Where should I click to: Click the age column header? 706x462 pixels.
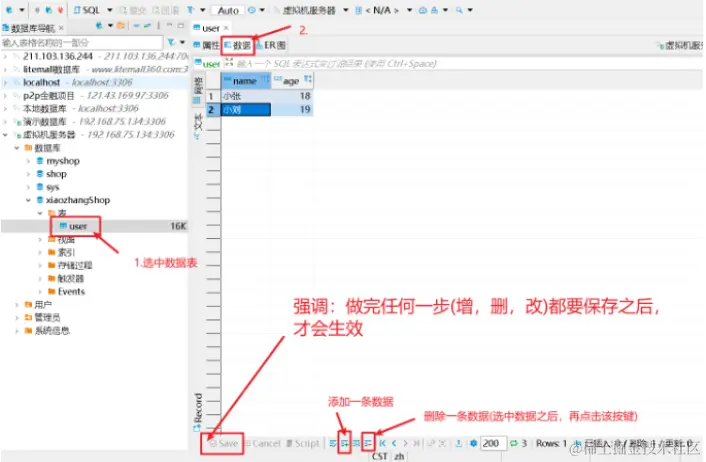pos(291,81)
